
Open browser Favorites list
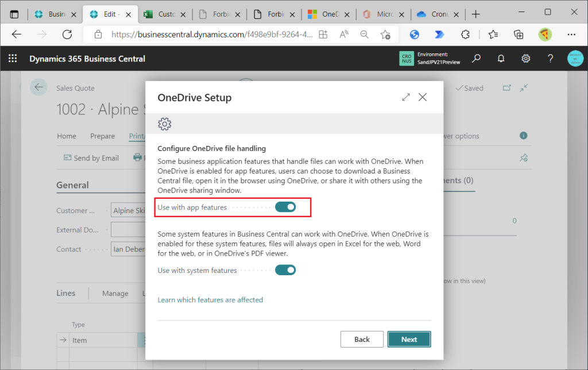tap(493, 34)
